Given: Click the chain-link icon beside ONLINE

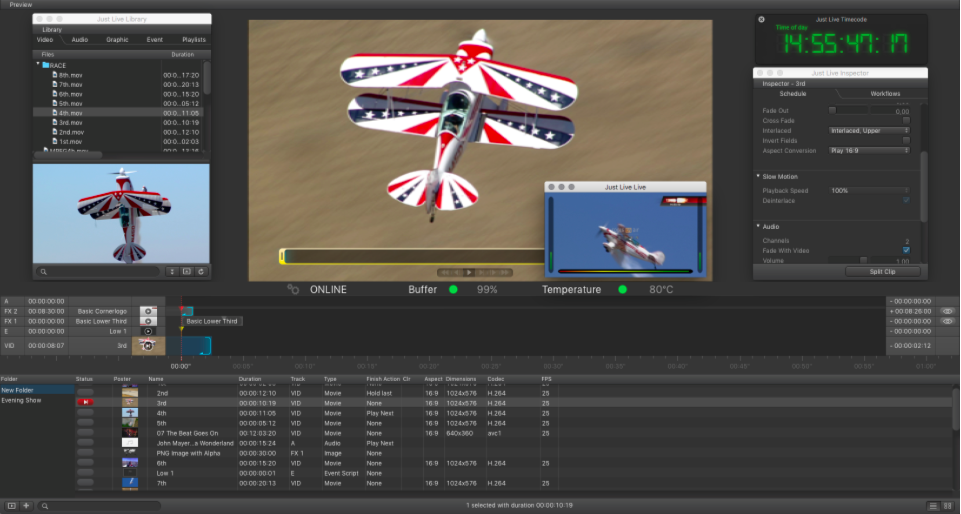Looking at the screenshot, I should [x=293, y=290].
